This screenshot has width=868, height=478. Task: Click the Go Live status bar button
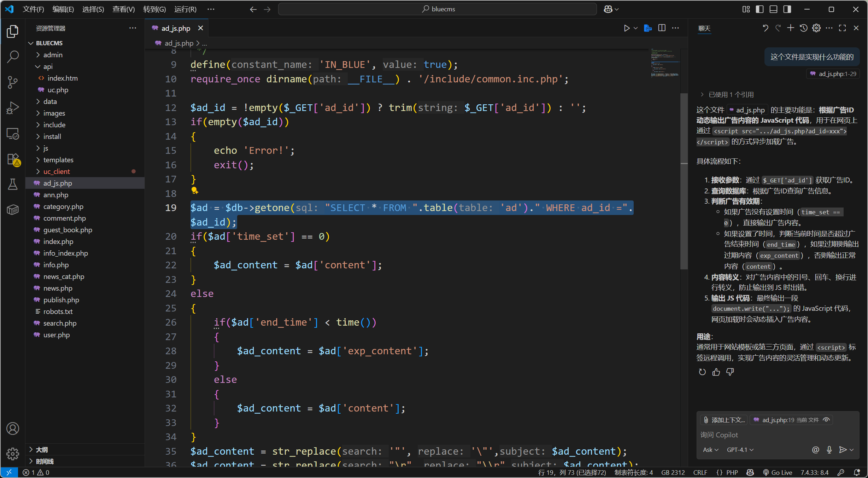[x=778, y=472]
